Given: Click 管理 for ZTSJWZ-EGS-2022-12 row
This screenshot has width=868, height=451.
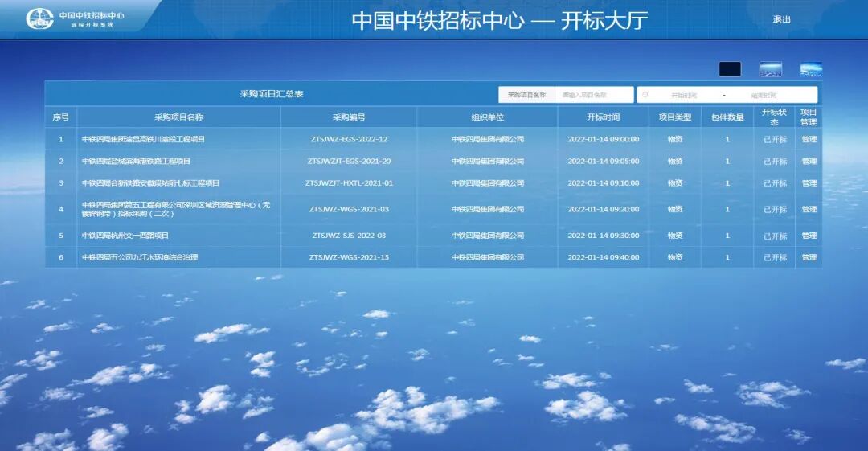Looking at the screenshot, I should click(x=809, y=140).
